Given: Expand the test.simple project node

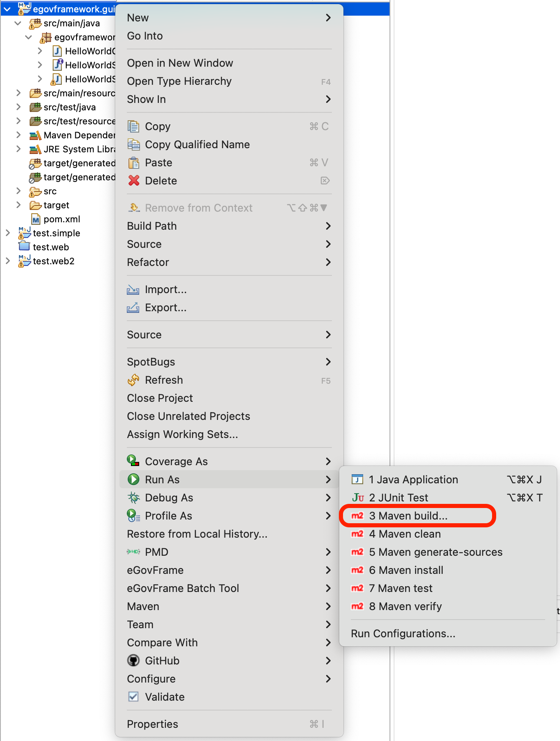Looking at the screenshot, I should (x=8, y=233).
